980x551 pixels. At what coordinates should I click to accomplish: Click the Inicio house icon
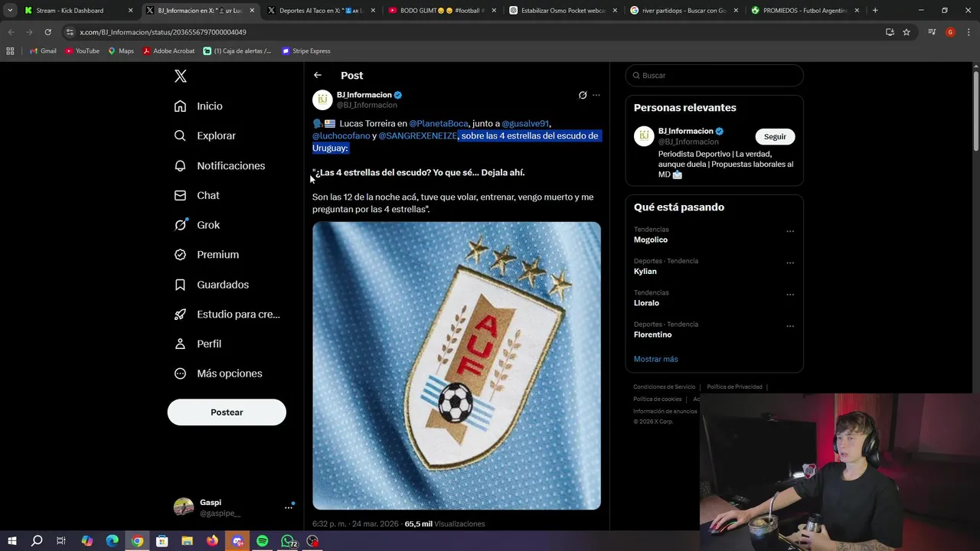click(x=180, y=106)
